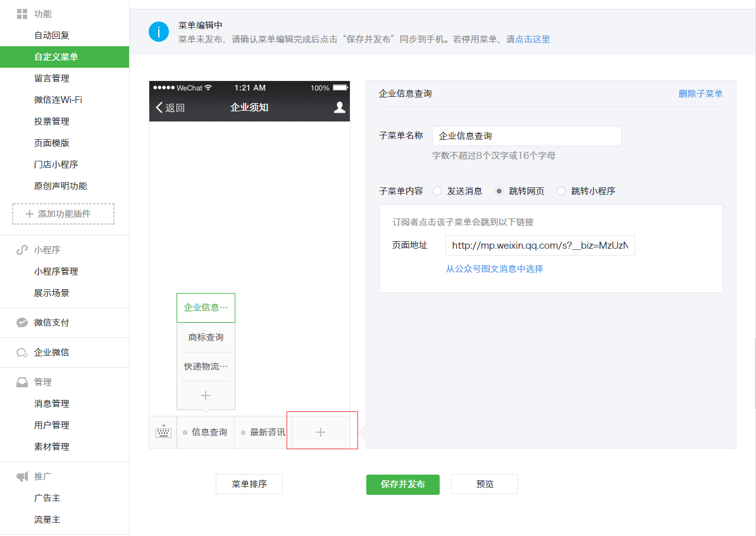756x536 pixels.
Task: Select the 跳转小程序 radio option
Action: click(561, 191)
